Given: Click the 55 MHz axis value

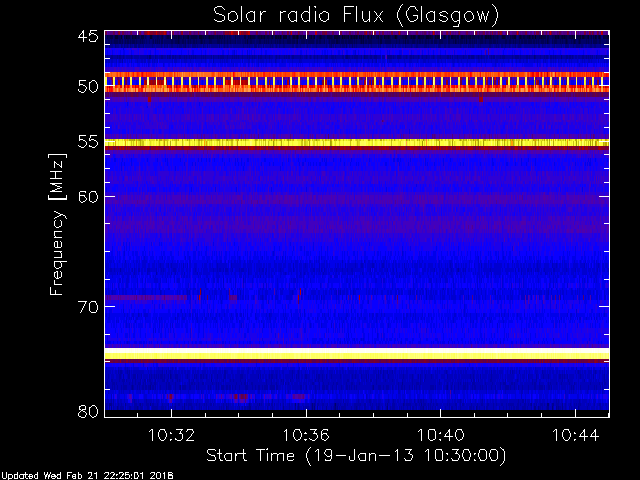Looking at the screenshot, I should pyautogui.click(x=88, y=142).
